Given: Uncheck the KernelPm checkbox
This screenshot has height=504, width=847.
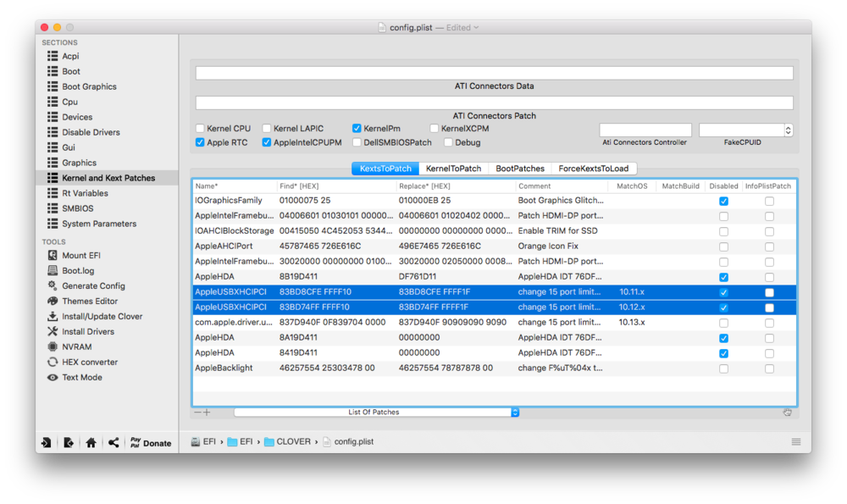Looking at the screenshot, I should (x=357, y=129).
